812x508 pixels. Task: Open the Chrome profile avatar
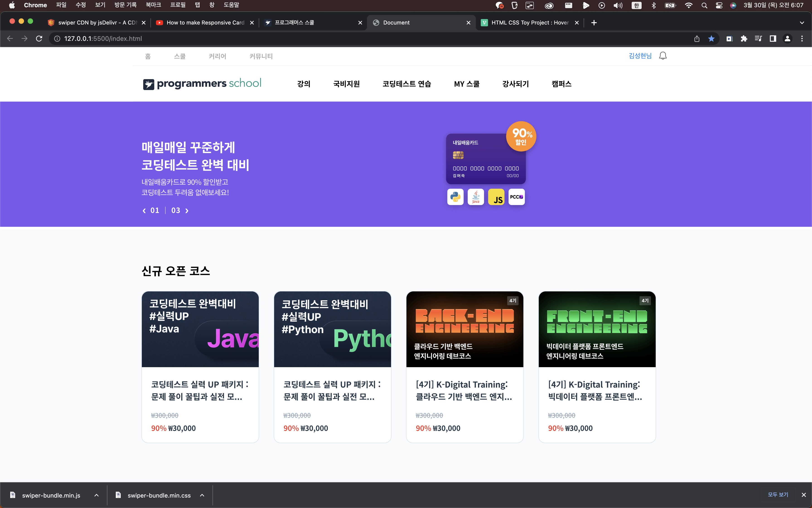click(x=788, y=39)
